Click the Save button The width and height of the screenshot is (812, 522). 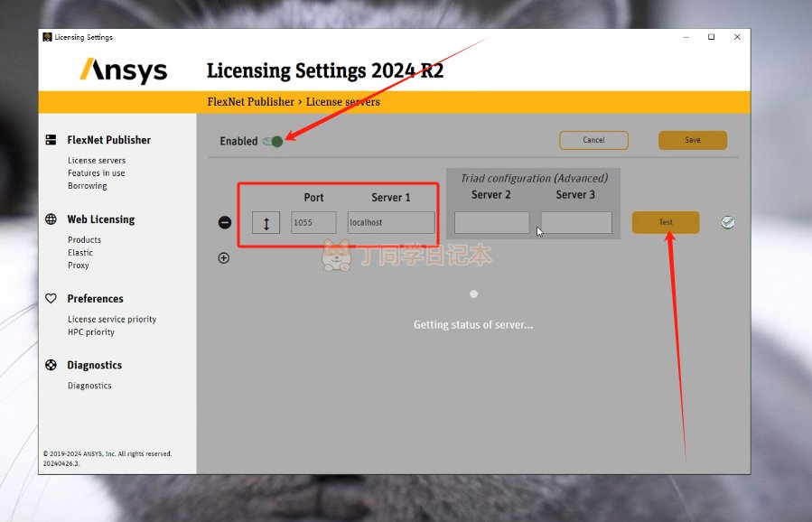click(x=692, y=140)
